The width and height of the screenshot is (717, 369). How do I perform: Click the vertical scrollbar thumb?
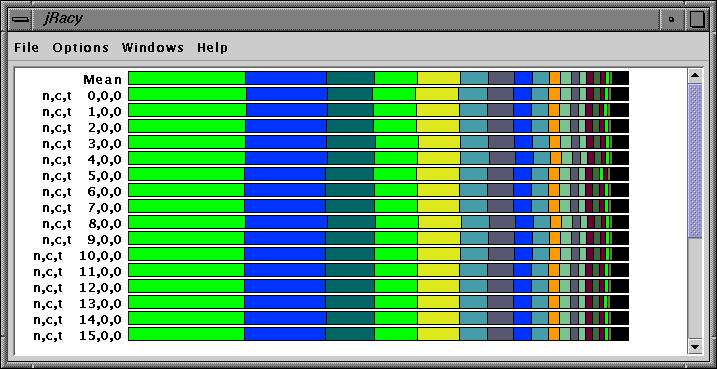[695, 160]
